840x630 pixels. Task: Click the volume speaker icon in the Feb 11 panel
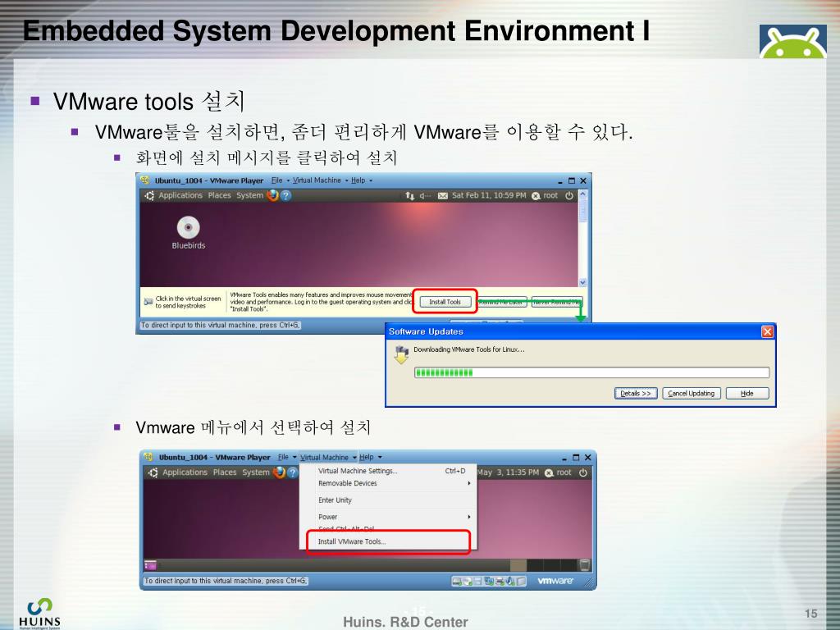click(x=424, y=195)
